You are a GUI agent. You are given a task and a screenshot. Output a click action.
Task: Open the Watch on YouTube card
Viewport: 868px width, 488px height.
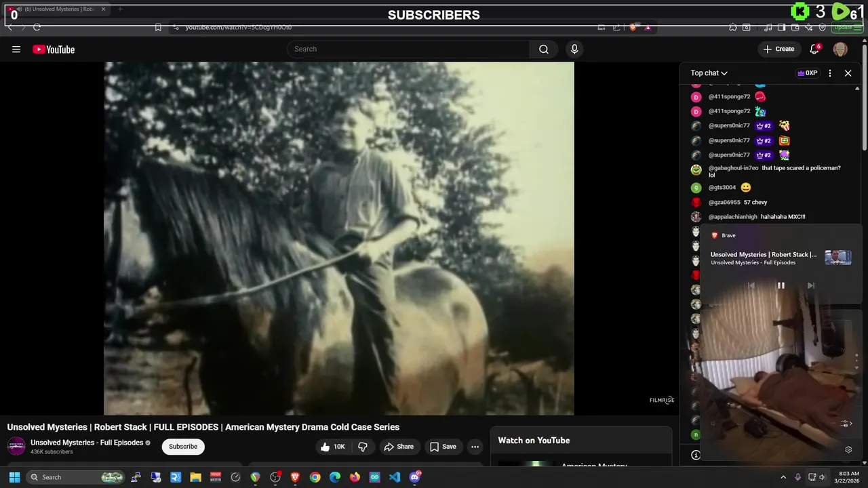point(582,446)
